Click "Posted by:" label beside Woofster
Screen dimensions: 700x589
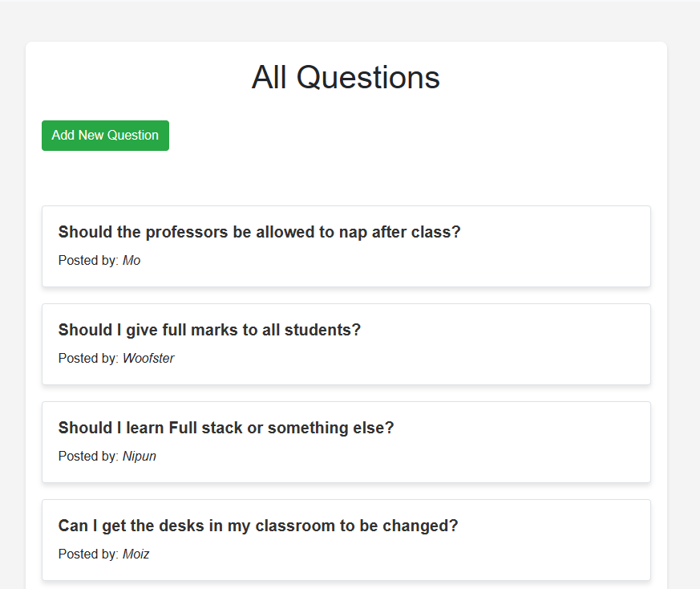[x=88, y=359]
